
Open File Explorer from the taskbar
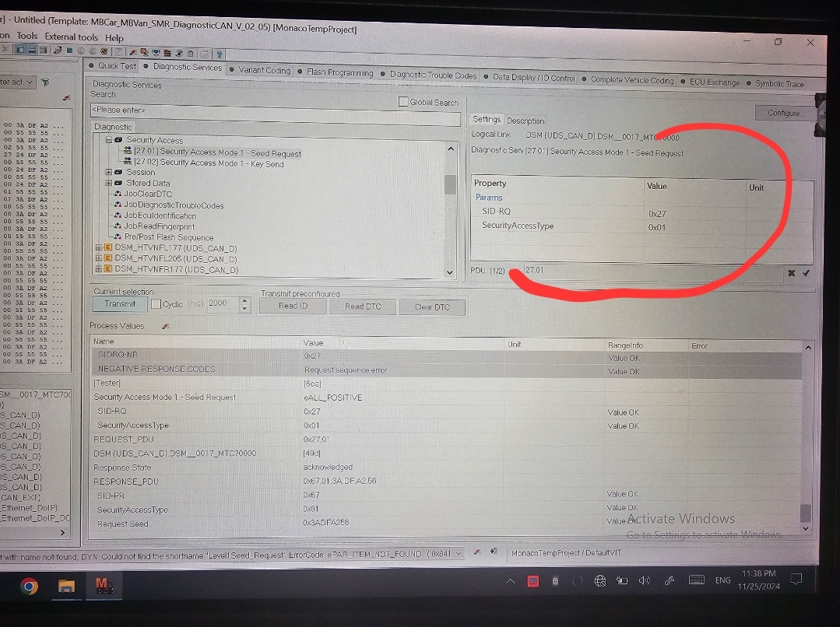[x=67, y=587]
